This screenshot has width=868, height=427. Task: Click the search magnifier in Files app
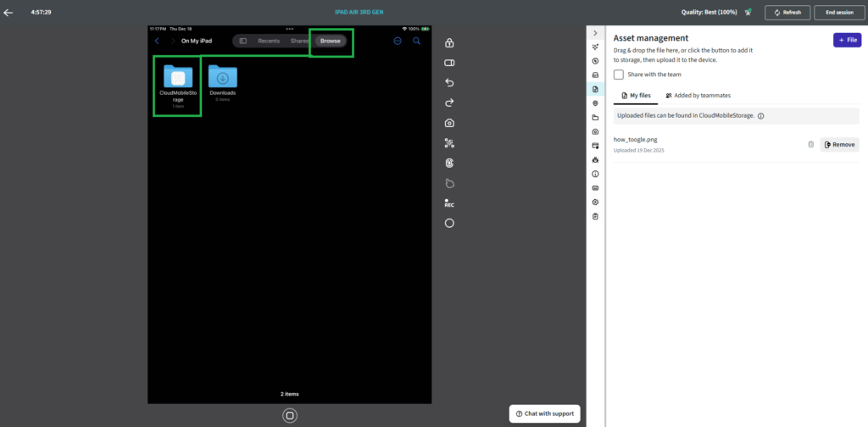[x=416, y=41]
